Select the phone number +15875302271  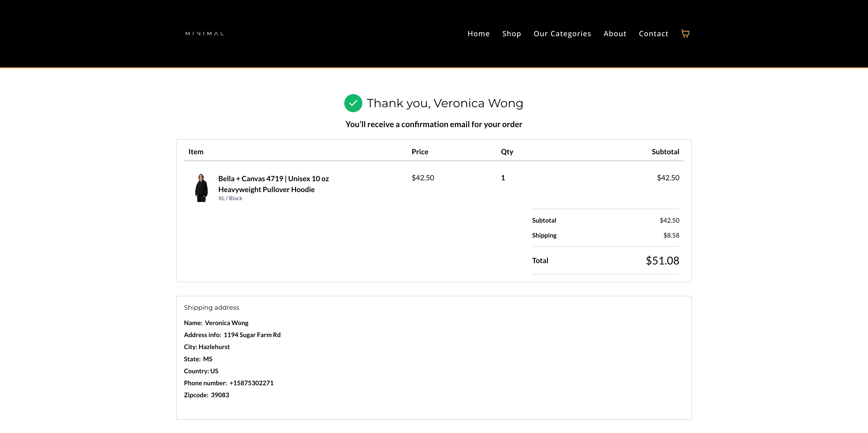point(251,383)
